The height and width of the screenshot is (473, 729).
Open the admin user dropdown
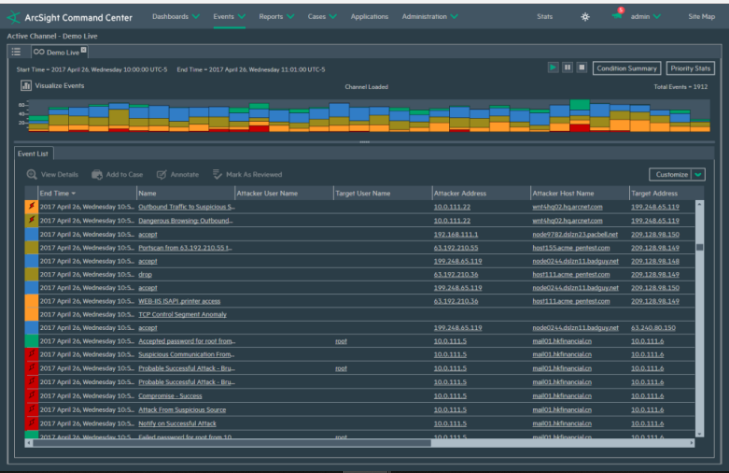(x=646, y=17)
